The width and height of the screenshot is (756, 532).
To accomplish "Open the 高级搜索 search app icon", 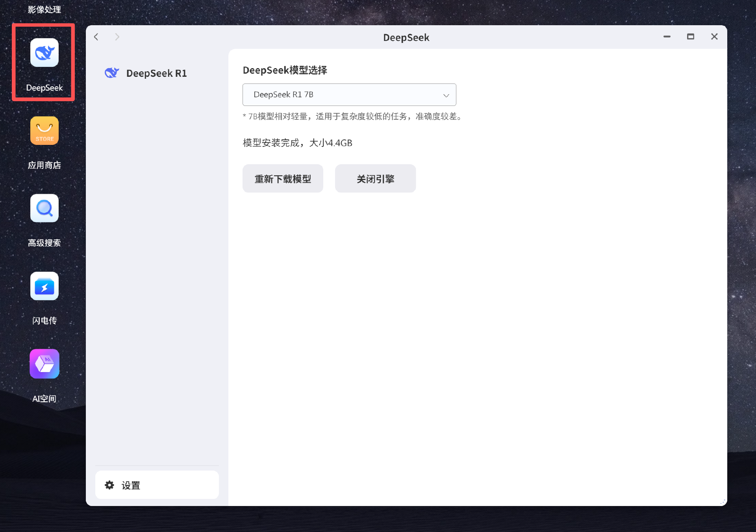I will click(44, 209).
